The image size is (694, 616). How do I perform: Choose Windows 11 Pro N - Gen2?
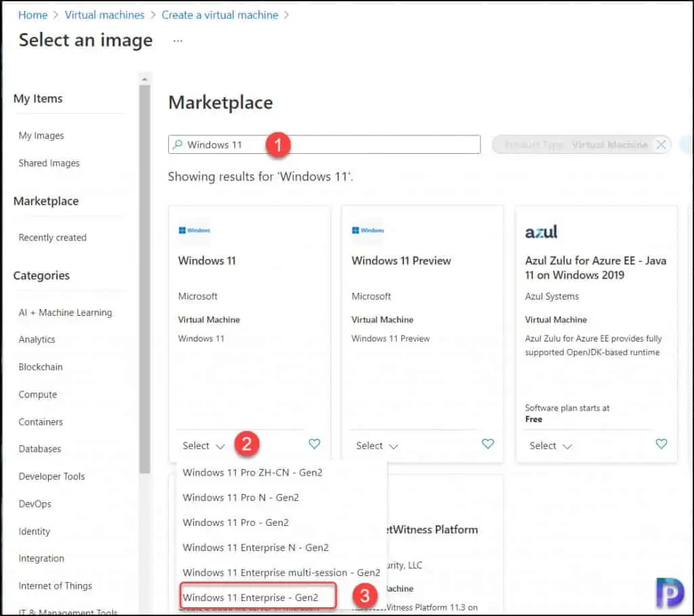click(241, 497)
